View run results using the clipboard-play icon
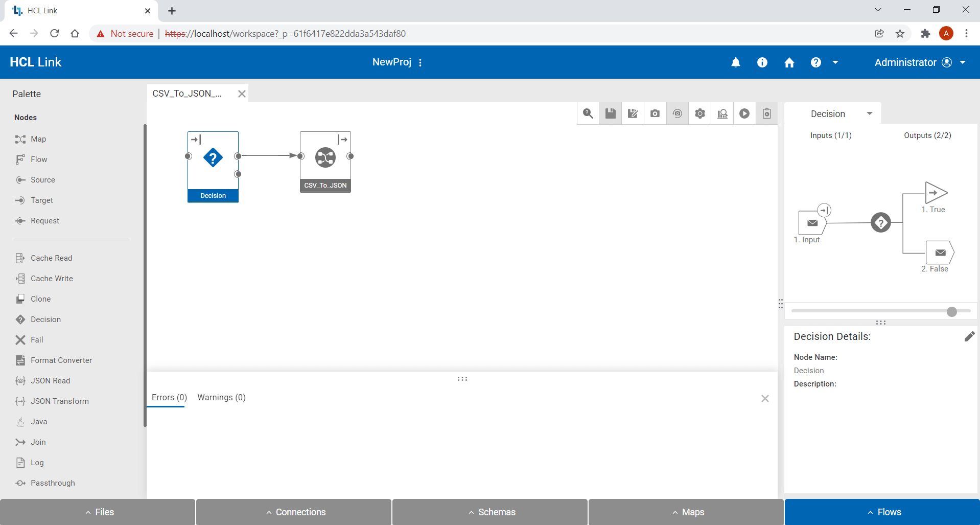Screen dimensions: 980x525 pyautogui.click(x=766, y=113)
